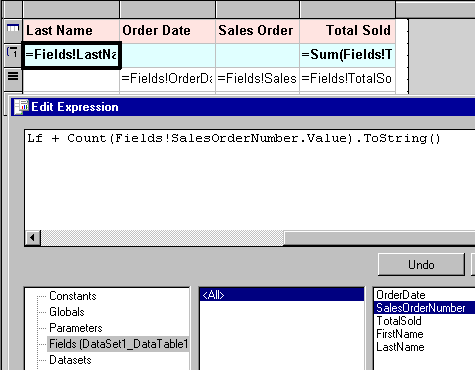475x370 pixels.
Task: Click the column handle above Last Name
Action: pos(71,9)
